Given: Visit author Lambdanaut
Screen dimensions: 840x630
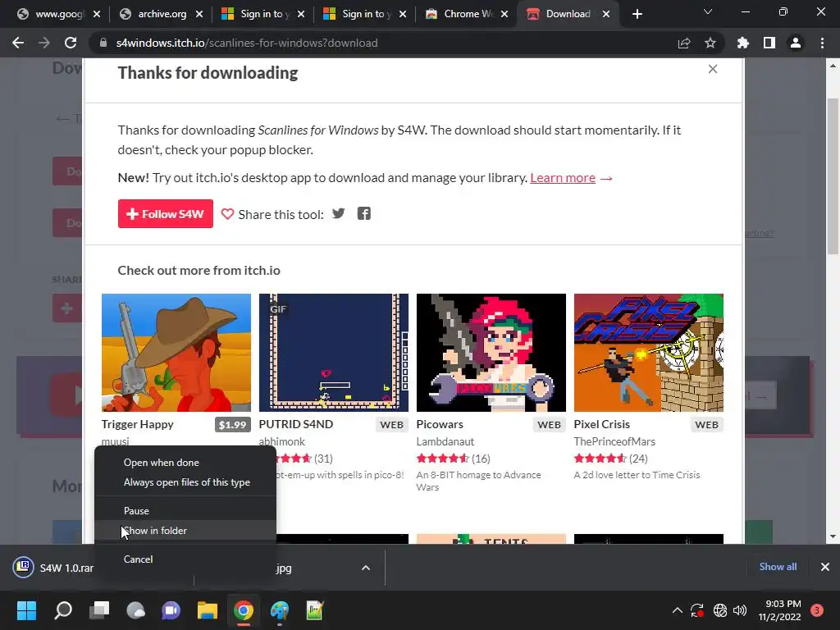Looking at the screenshot, I should (x=445, y=441).
